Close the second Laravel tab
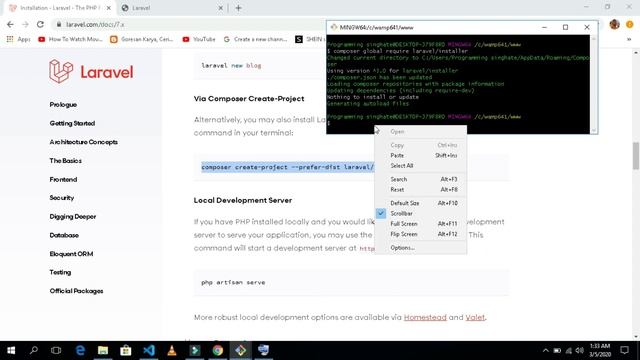The width and height of the screenshot is (640, 360). [221, 8]
